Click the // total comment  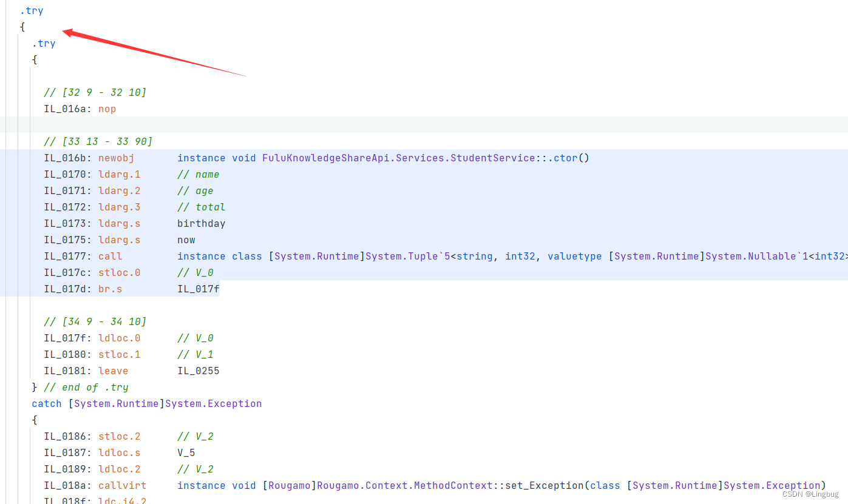click(202, 207)
